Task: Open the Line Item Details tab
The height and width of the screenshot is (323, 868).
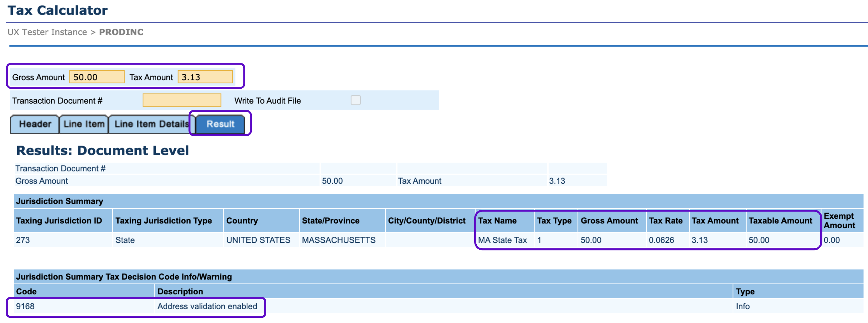Action: click(x=151, y=124)
